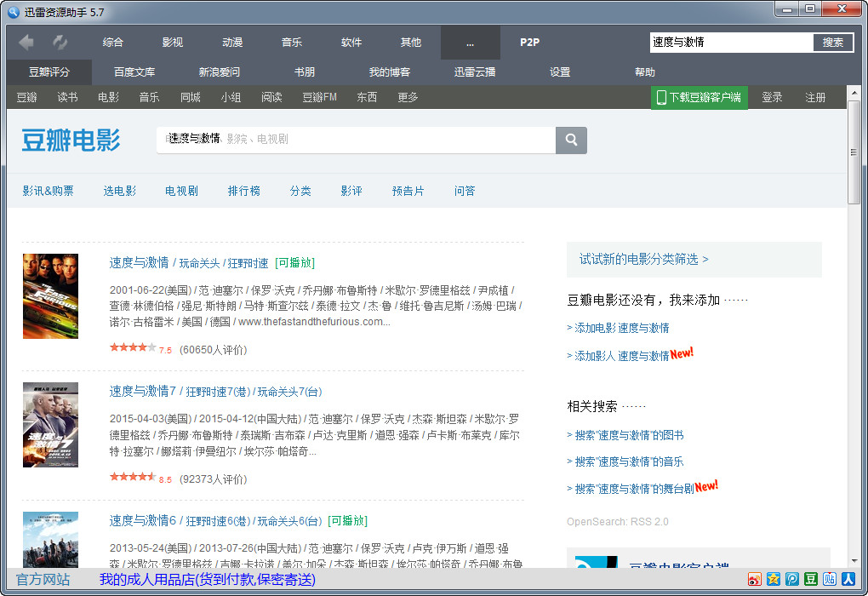Share to Baidu Tieba 贴 icon
Image resolution: width=868 pixels, height=596 pixels.
pos(830,579)
